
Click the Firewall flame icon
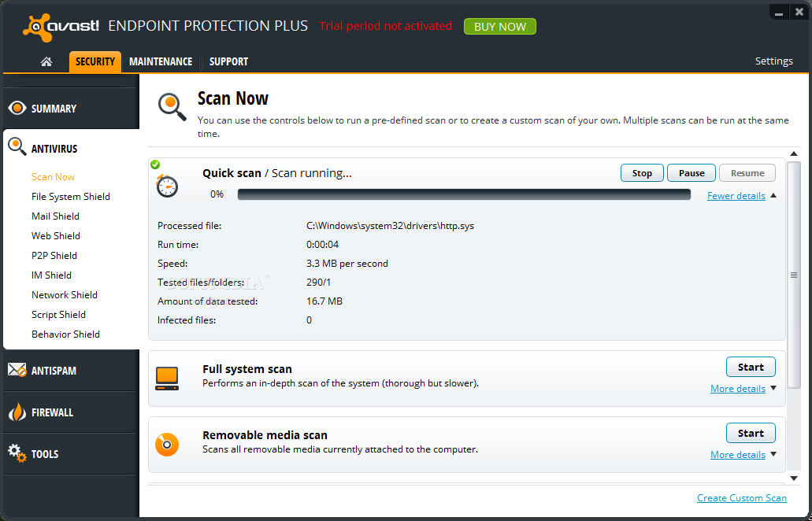click(17, 412)
